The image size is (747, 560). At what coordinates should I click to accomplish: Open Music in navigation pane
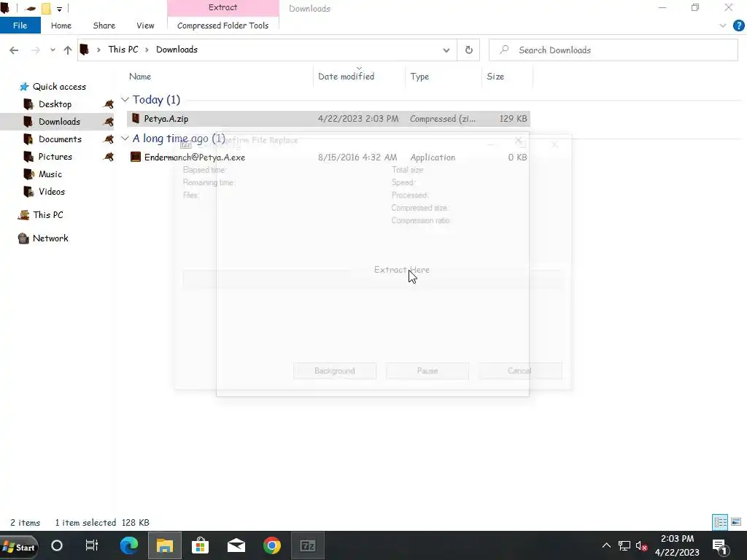tap(50, 174)
